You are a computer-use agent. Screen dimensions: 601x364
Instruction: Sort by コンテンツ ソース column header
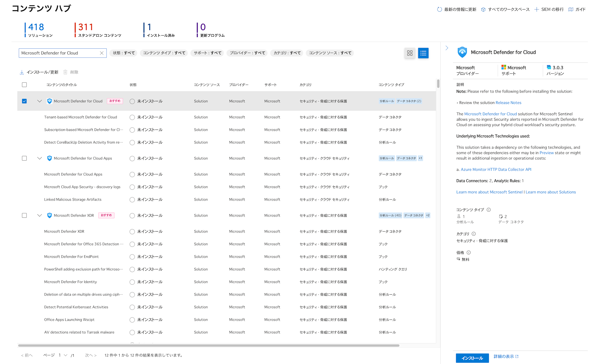[x=207, y=85]
